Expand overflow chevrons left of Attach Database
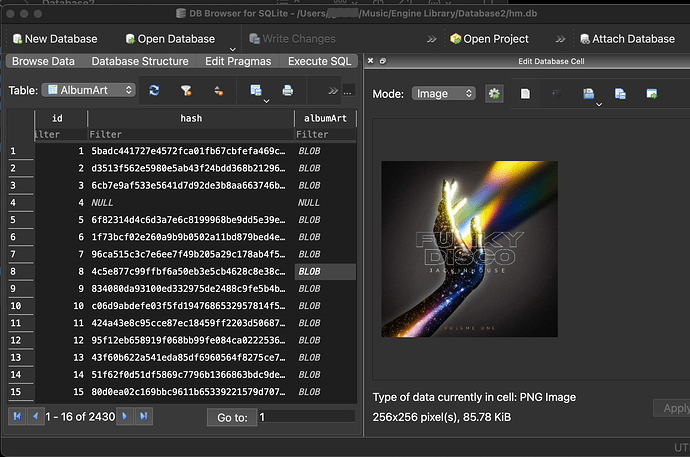The height and width of the screenshot is (457, 690). (560, 39)
